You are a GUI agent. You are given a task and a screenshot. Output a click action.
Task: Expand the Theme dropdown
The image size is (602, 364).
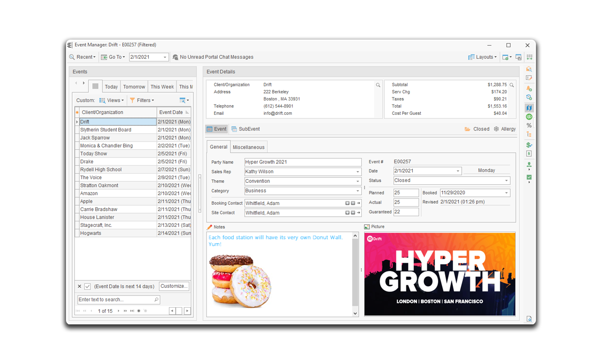click(x=357, y=181)
